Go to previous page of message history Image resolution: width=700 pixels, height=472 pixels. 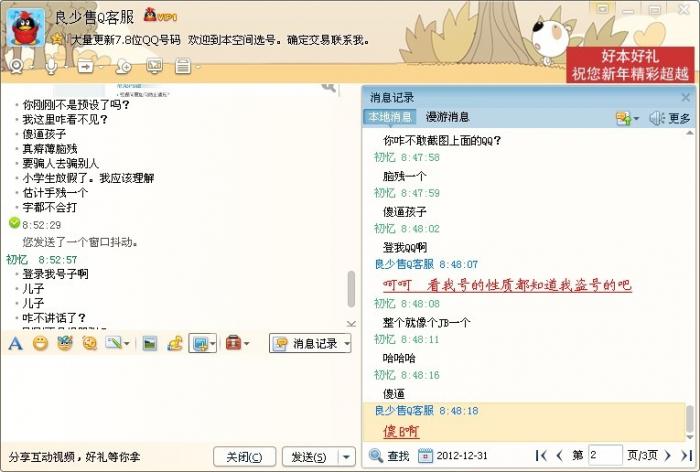[559, 455]
